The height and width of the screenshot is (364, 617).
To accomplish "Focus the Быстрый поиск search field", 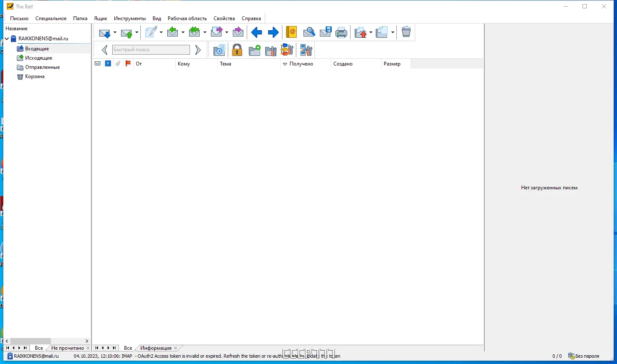I will (151, 50).
